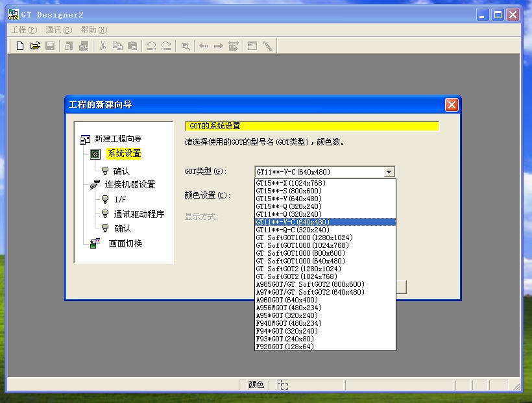Click the Save floppy disk icon
Image resolution: width=532 pixels, height=403 pixels.
click(50, 45)
